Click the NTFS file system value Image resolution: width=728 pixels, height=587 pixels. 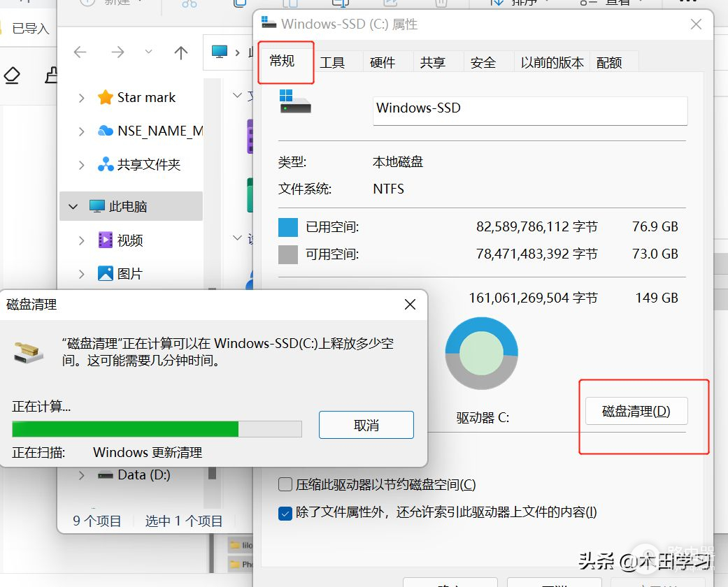point(389,189)
